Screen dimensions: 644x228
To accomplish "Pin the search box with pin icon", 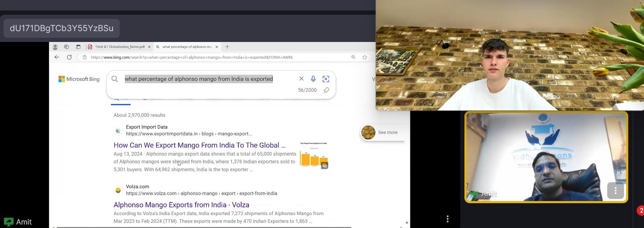I will [326, 90].
